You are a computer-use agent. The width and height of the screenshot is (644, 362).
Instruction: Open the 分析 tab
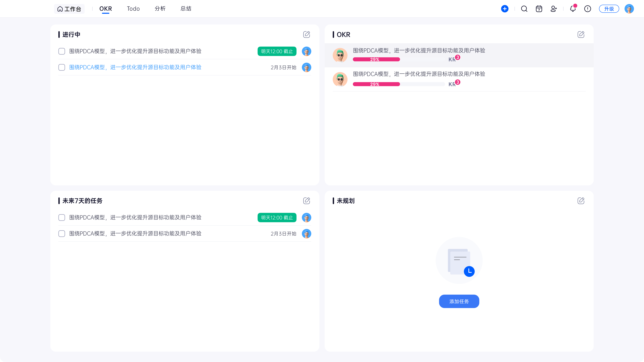(x=160, y=9)
